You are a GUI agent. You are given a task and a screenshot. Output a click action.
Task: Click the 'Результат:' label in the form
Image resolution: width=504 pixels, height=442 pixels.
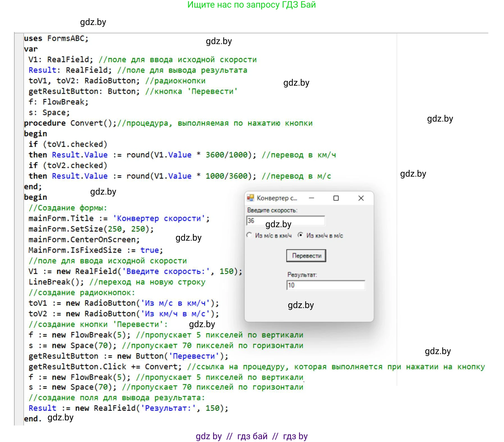point(302,275)
